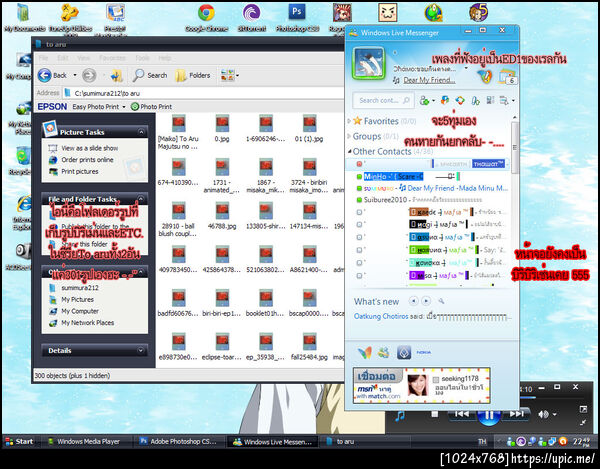600x469 pixels.
Task: Open the Favorites menu in Explorer
Action: (x=112, y=58)
